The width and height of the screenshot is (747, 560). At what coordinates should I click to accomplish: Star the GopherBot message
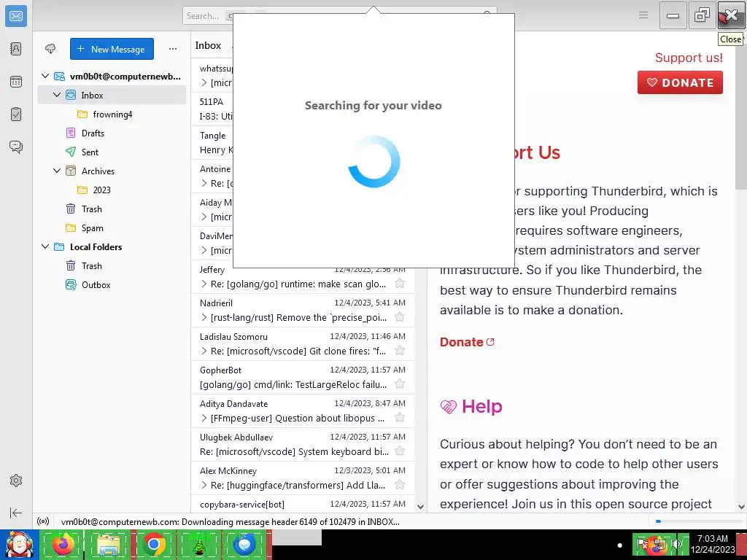pyautogui.click(x=400, y=384)
